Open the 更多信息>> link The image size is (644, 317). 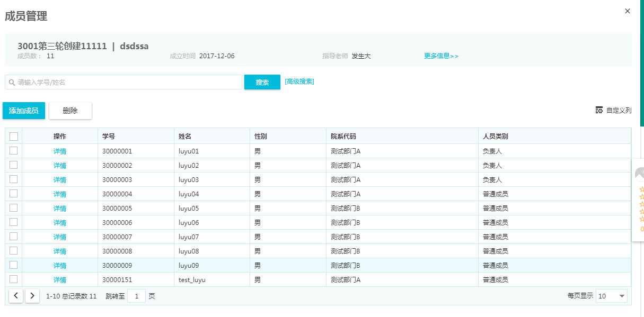pos(441,56)
